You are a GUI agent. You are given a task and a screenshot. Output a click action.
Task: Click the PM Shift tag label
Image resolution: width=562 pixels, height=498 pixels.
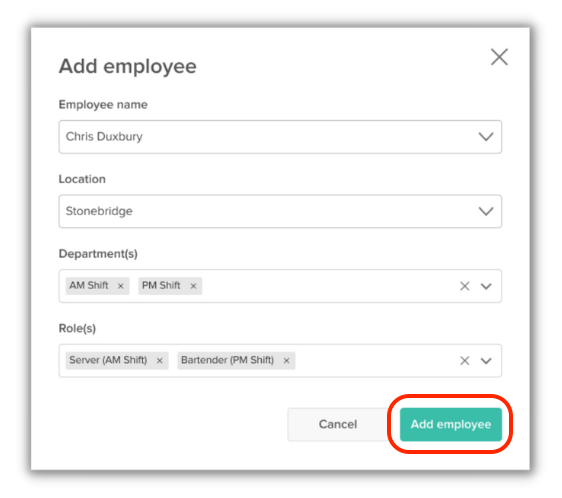click(x=161, y=286)
